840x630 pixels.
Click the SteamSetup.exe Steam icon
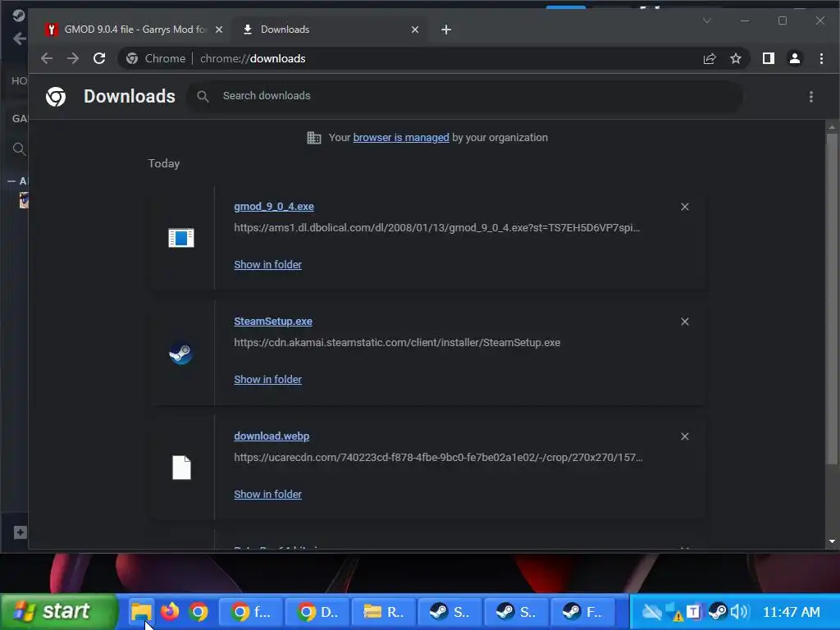click(x=181, y=354)
